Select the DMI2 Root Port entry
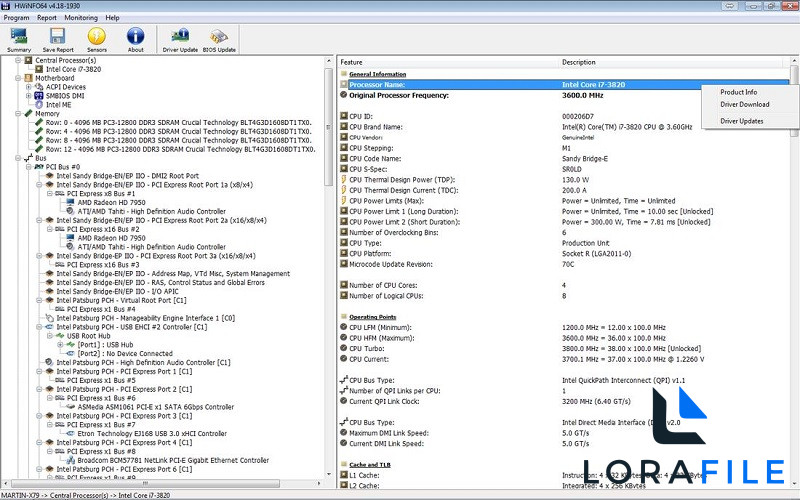 tap(128, 176)
